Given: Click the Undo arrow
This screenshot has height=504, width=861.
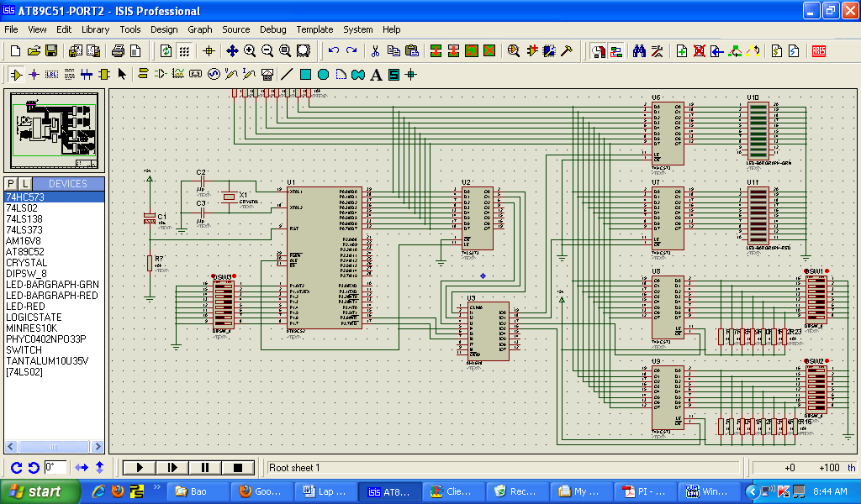Looking at the screenshot, I should 333,51.
